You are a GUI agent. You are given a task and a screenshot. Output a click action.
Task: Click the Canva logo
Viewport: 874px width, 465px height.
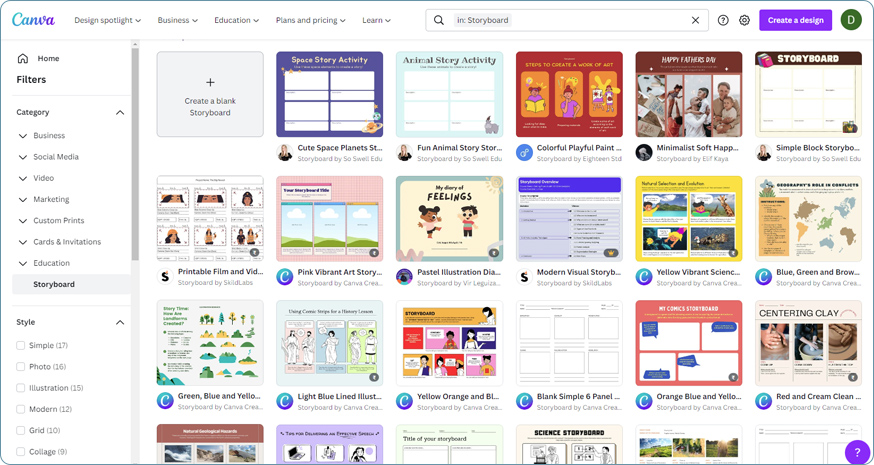coord(33,20)
